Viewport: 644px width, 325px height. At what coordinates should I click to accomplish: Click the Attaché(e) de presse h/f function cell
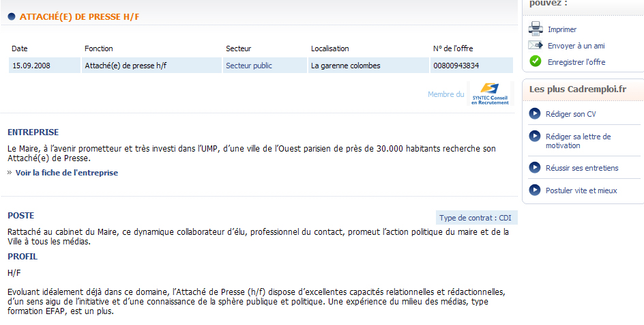pos(151,66)
